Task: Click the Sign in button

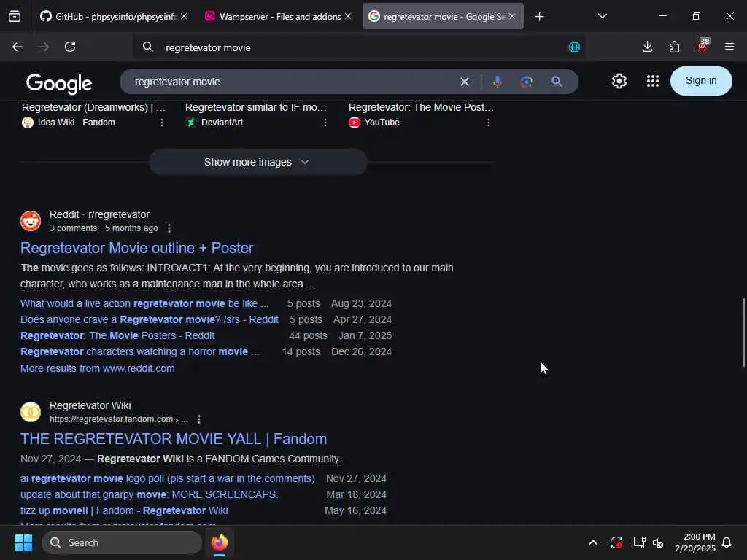Action: click(701, 81)
